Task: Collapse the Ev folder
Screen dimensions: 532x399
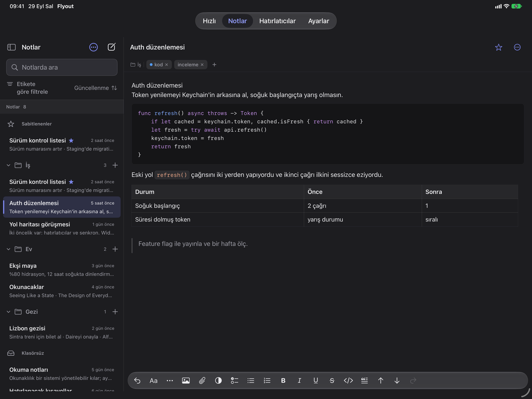Action: pos(8,249)
